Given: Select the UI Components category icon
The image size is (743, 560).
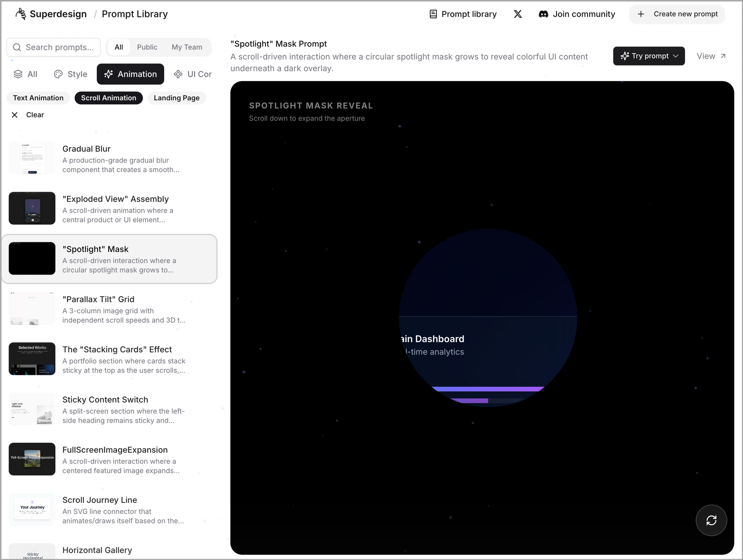Looking at the screenshot, I should point(178,74).
